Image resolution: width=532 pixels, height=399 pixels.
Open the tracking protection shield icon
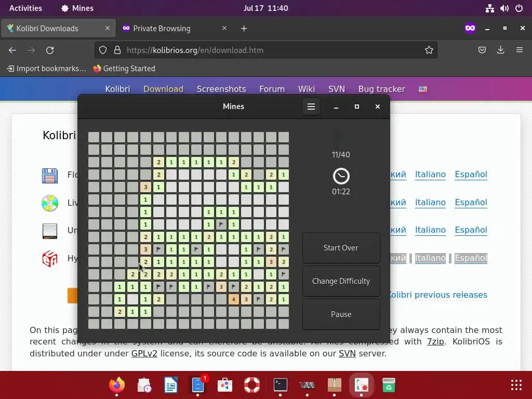point(103,50)
